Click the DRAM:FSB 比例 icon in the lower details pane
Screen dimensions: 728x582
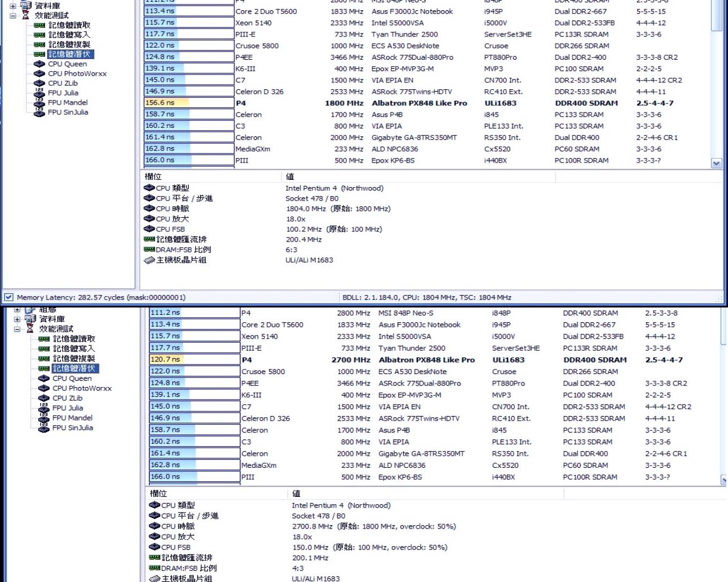point(155,568)
